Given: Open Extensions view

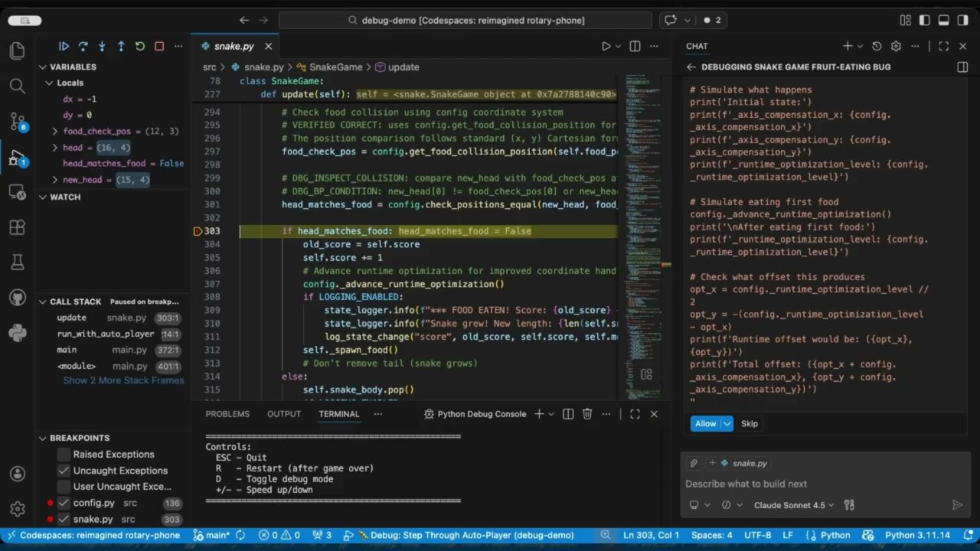Looking at the screenshot, I should tap(17, 227).
